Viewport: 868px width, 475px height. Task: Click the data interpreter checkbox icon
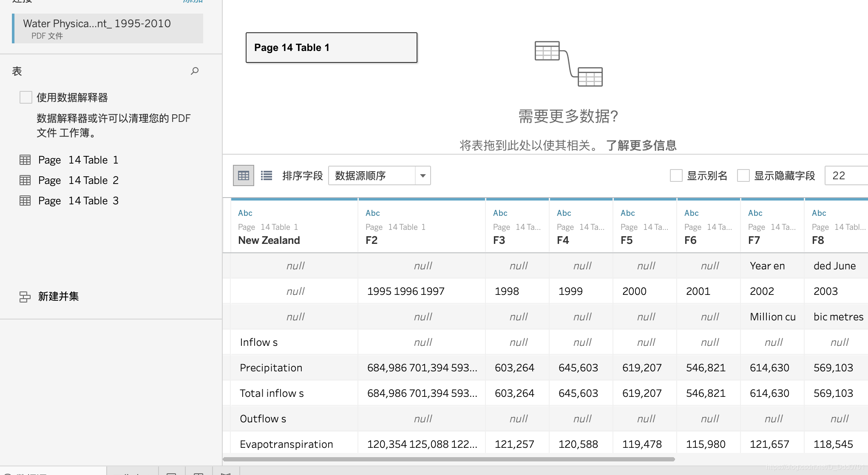pos(26,97)
